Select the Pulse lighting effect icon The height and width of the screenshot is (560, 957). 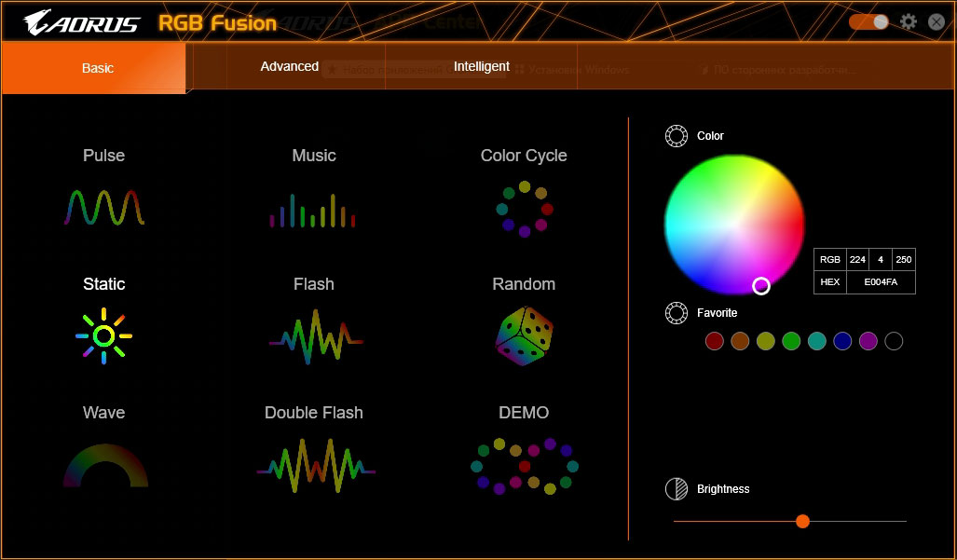pos(104,208)
